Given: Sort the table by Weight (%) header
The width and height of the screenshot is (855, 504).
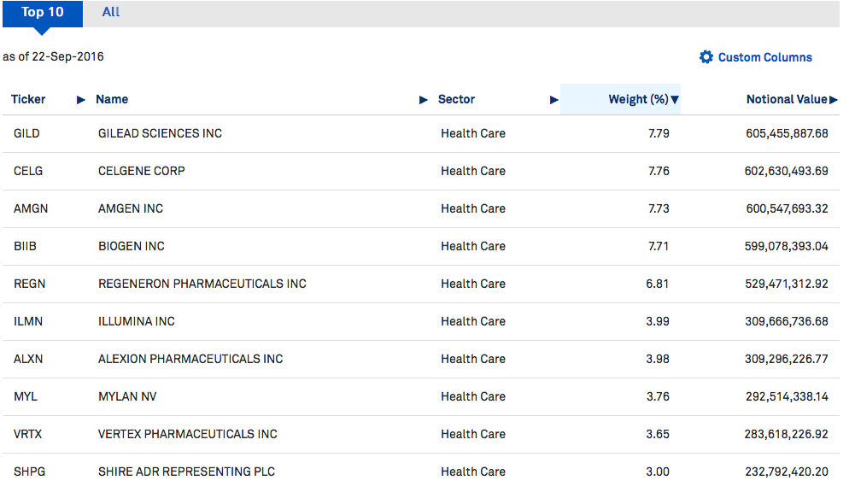Looking at the screenshot, I should pos(637,99).
